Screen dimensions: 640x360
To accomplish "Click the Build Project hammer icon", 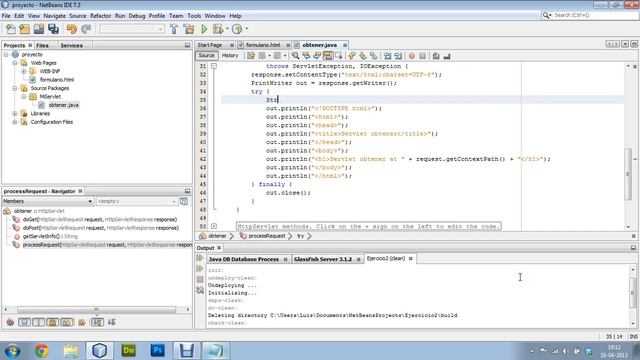I will [174, 29].
